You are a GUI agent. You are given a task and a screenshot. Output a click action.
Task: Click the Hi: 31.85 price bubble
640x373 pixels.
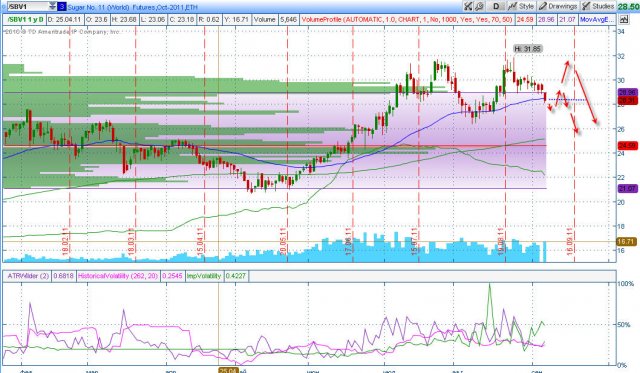pyautogui.click(x=527, y=49)
